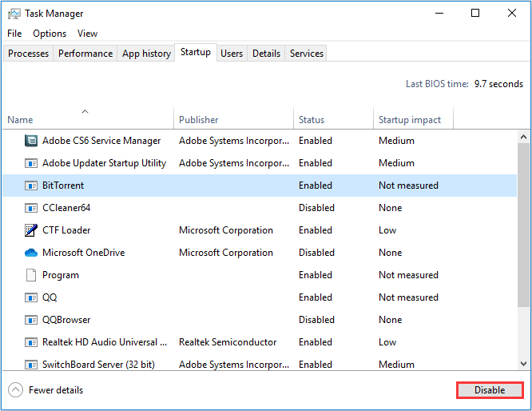Sort by the Name column header
The width and height of the screenshot is (532, 411).
pos(88,118)
